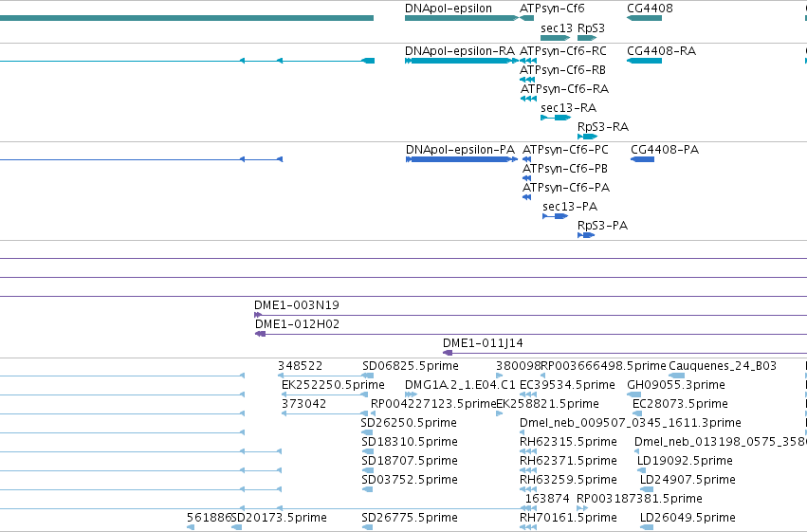Select EST SD26775.5prime

[x=409, y=518]
